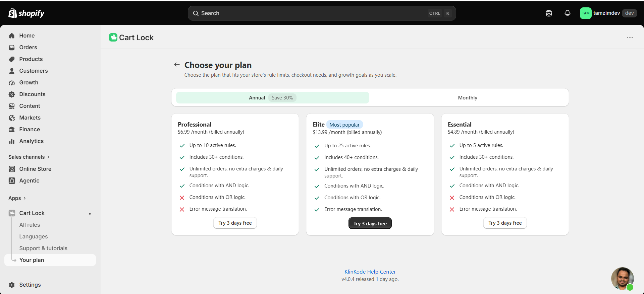Image resolution: width=644 pixels, height=294 pixels.
Task: Expand the Sales channels section
Action: [29, 157]
